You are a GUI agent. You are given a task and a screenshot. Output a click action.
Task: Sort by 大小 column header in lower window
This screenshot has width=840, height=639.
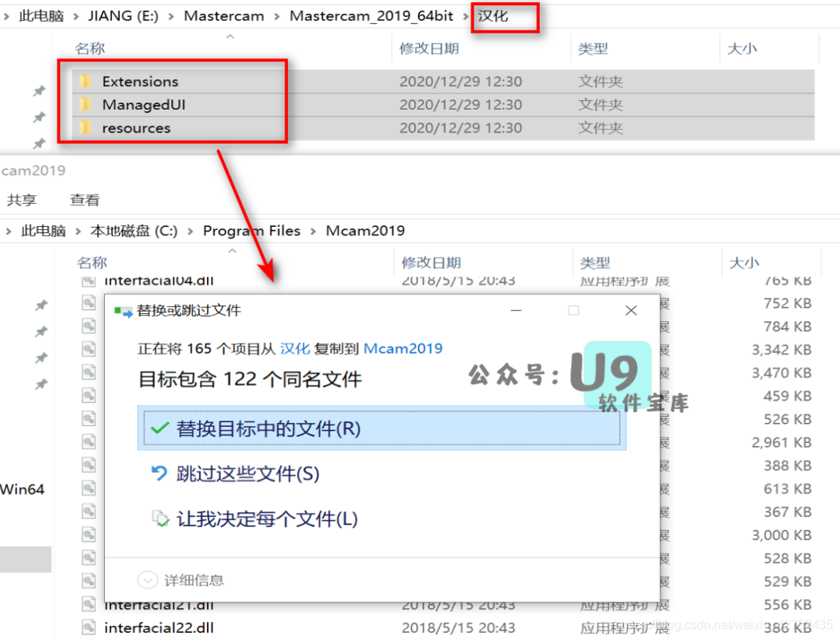(744, 264)
